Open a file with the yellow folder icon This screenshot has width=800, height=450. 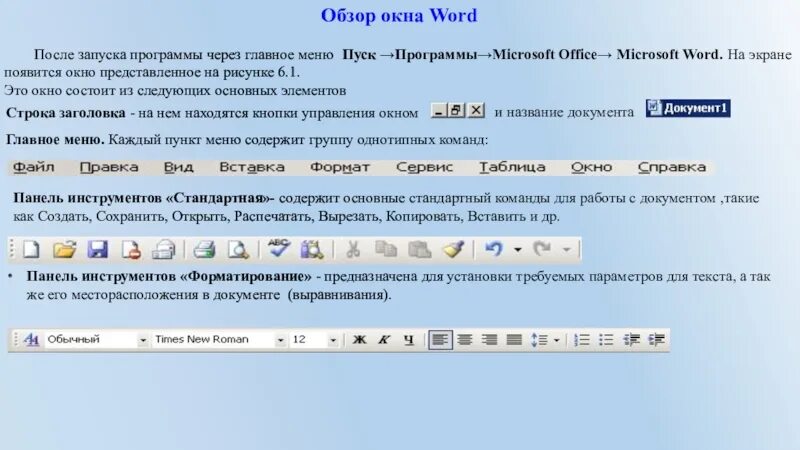click(x=64, y=249)
